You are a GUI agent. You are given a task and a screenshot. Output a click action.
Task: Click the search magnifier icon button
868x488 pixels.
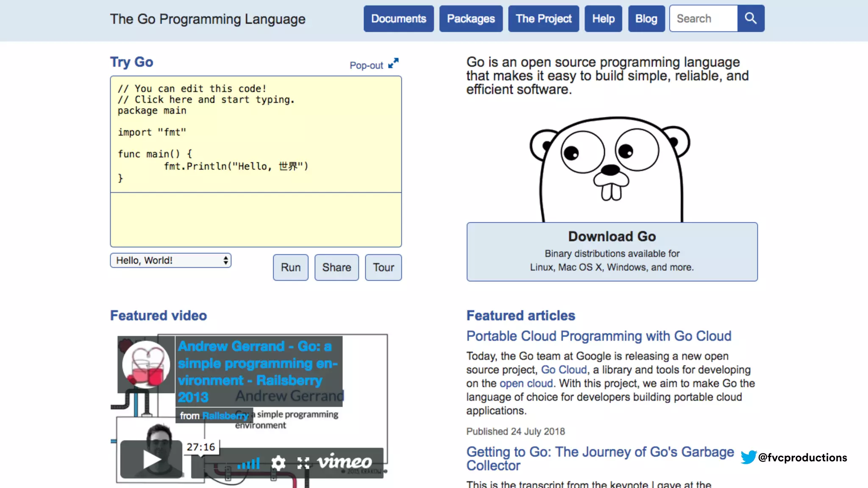pyautogui.click(x=751, y=18)
